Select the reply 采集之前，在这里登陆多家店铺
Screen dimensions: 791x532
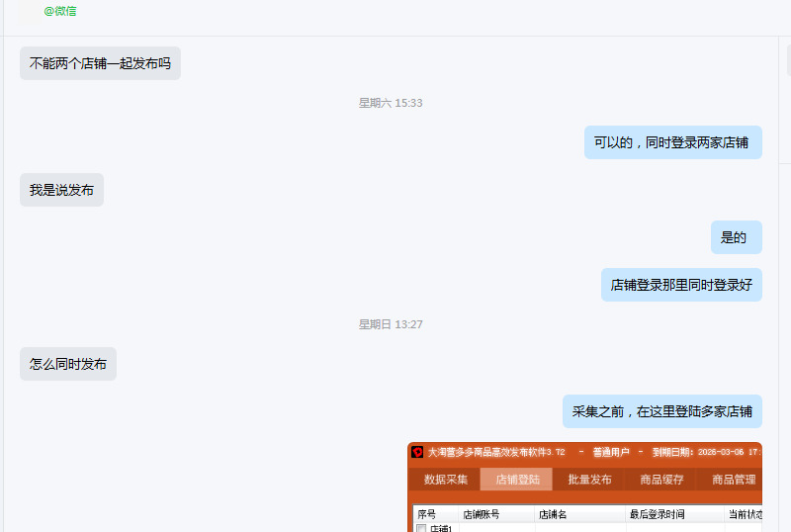click(662, 411)
